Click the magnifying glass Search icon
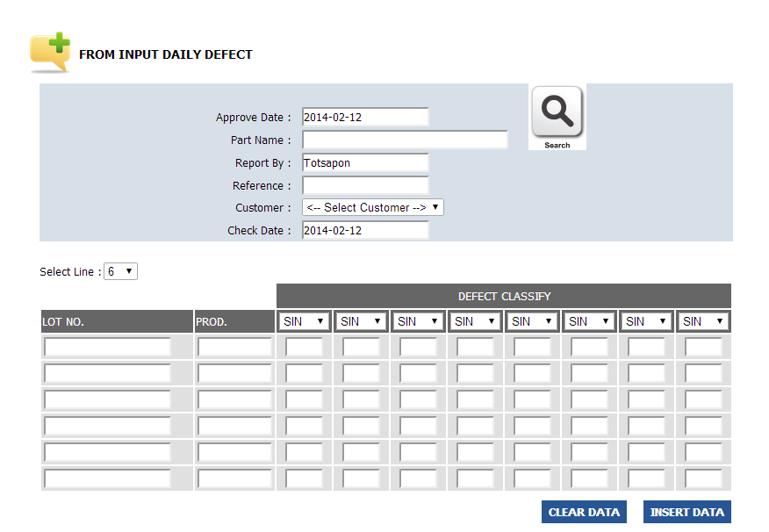The image size is (769, 532). coord(557,116)
